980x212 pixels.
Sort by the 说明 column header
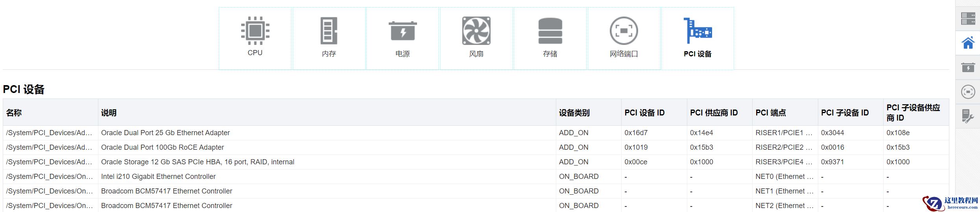click(327, 113)
